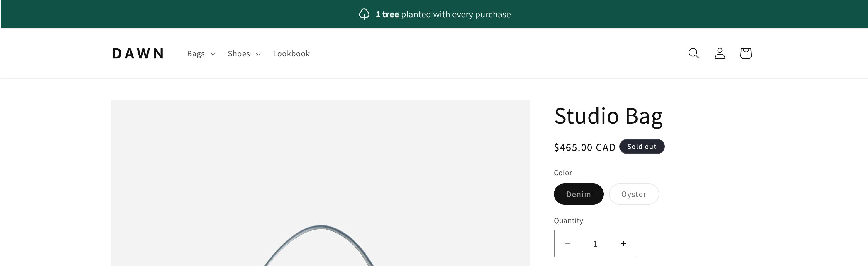Open the shopping cart icon
The height and width of the screenshot is (266, 868).
tap(746, 53)
